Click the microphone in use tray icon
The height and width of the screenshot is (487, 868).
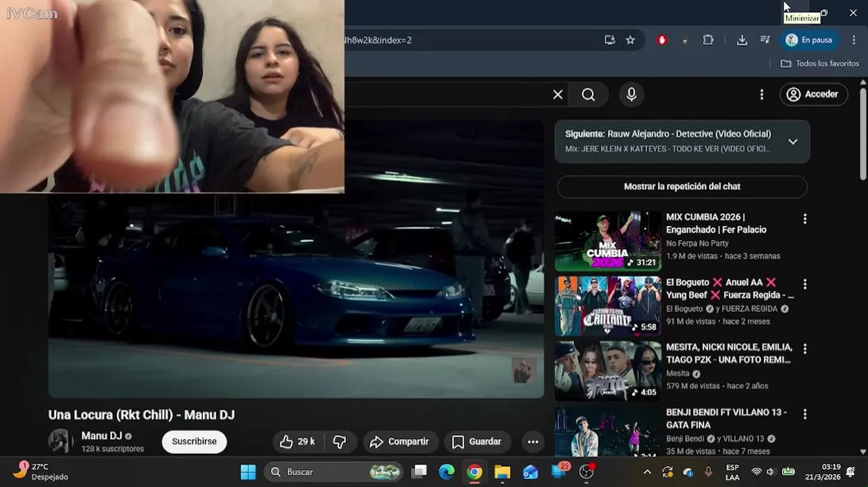(x=708, y=472)
